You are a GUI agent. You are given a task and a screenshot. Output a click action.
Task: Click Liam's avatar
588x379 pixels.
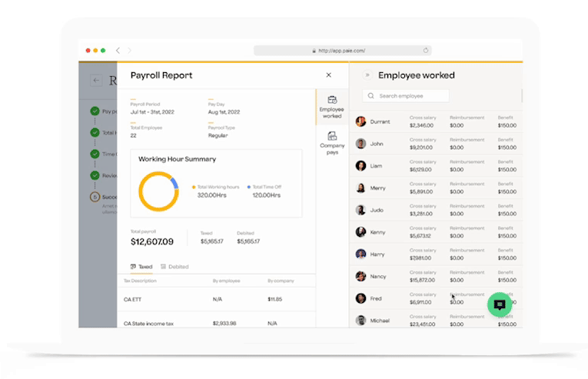pos(360,166)
